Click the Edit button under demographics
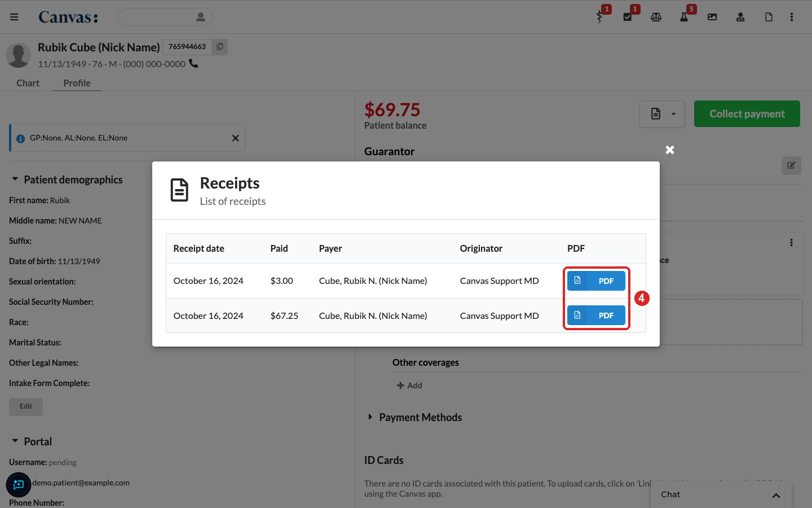The height and width of the screenshot is (508, 812). pyautogui.click(x=26, y=406)
